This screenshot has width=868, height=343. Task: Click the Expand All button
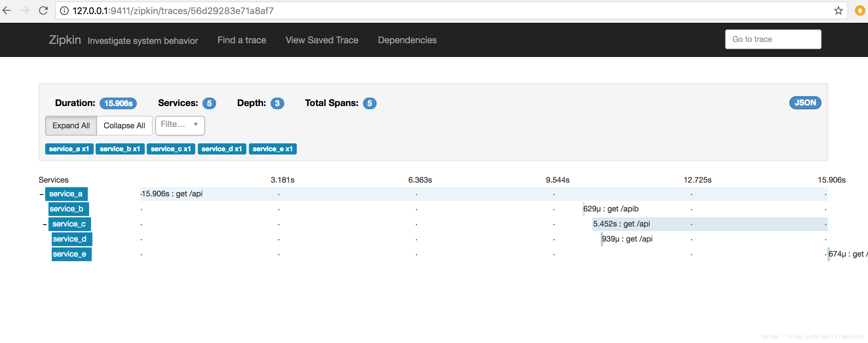pos(71,126)
